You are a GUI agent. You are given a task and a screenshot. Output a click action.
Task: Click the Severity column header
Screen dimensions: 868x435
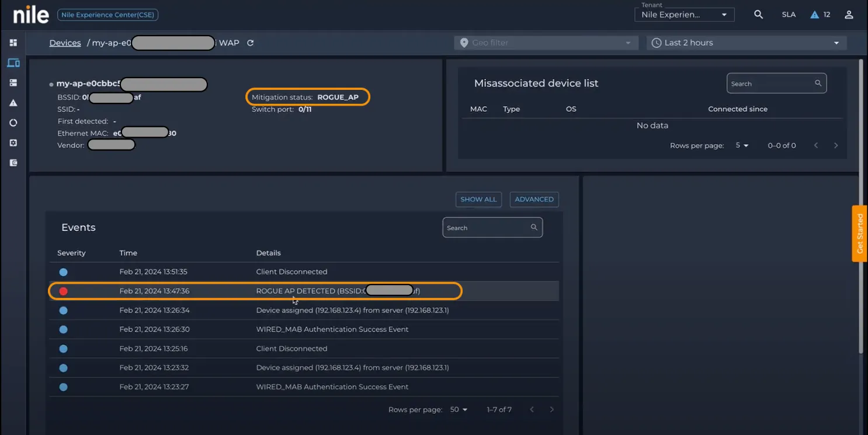pyautogui.click(x=71, y=253)
